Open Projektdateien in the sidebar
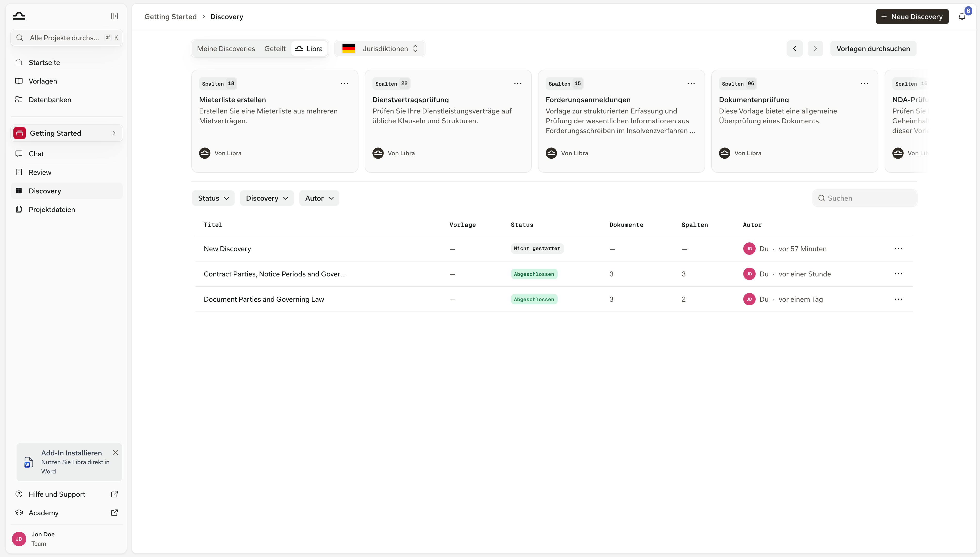Screen dimensions: 980x557 coord(67,209)
